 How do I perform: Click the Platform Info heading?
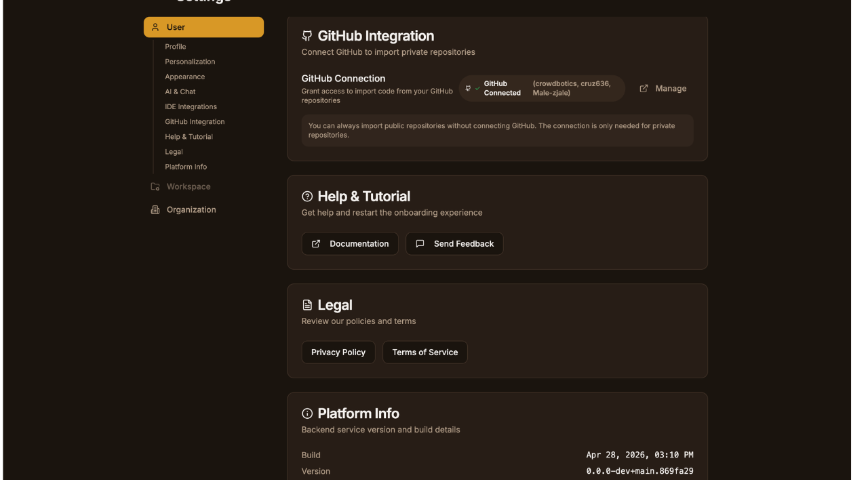pos(358,413)
